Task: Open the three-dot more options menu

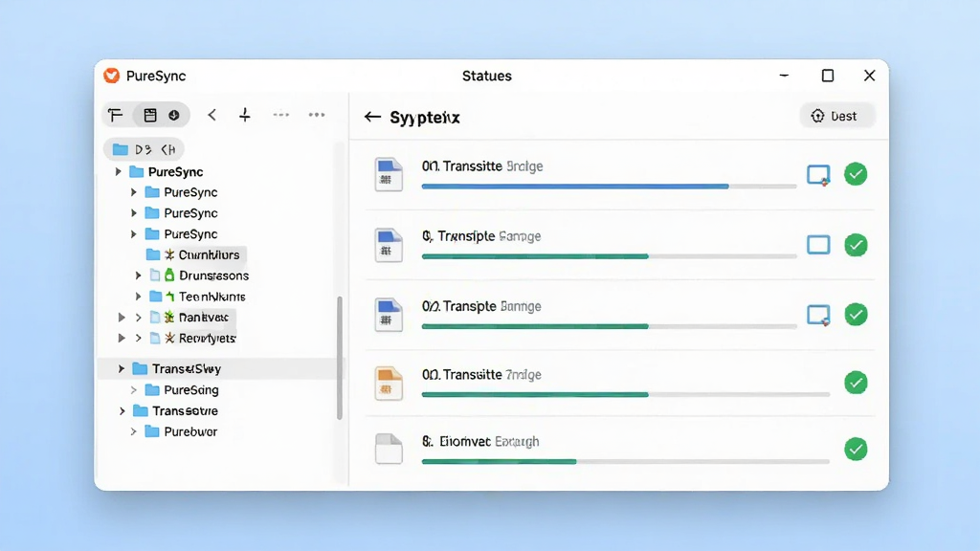Action: pyautogui.click(x=317, y=115)
